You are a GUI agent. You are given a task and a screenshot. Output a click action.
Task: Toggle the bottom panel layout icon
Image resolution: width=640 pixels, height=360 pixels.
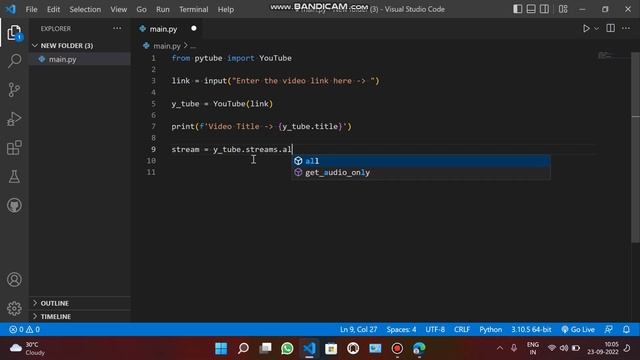click(x=531, y=9)
